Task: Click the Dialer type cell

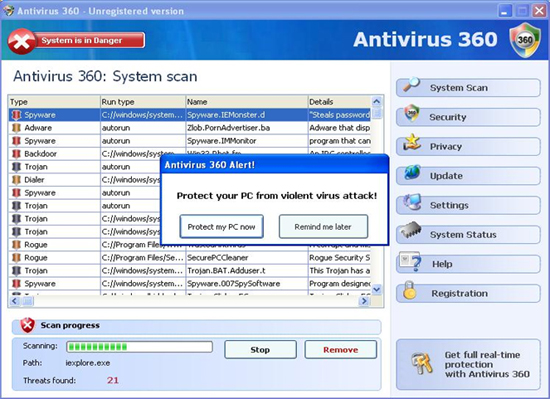Action: point(34,180)
